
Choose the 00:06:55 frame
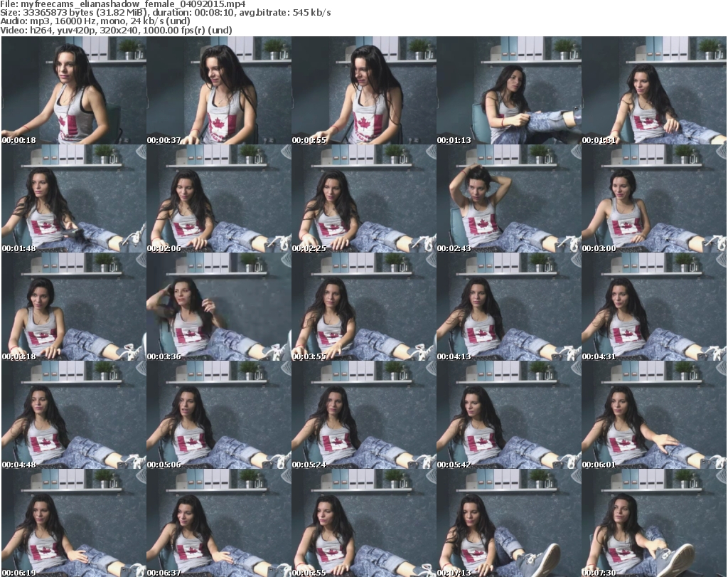pos(364,523)
